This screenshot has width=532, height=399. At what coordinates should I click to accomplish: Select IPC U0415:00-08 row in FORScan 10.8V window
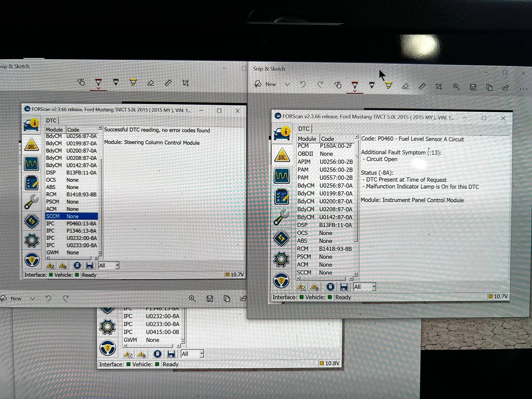click(152, 332)
